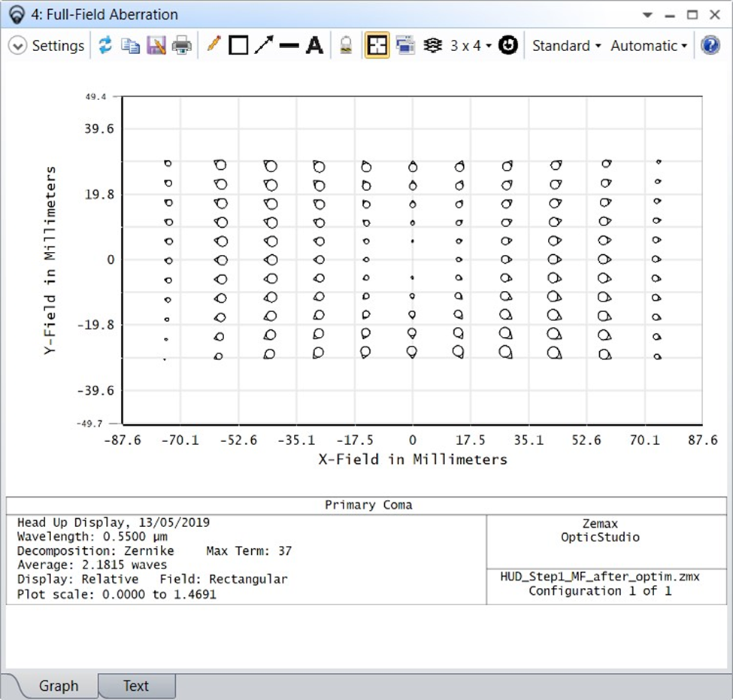Open the Standard dropdown
This screenshot has width=733, height=700.
(x=566, y=46)
